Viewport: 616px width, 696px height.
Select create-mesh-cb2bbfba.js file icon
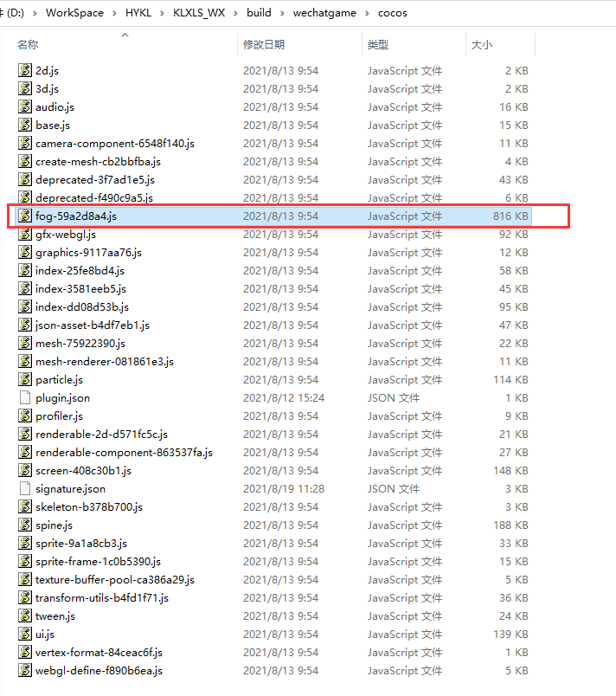(25, 161)
